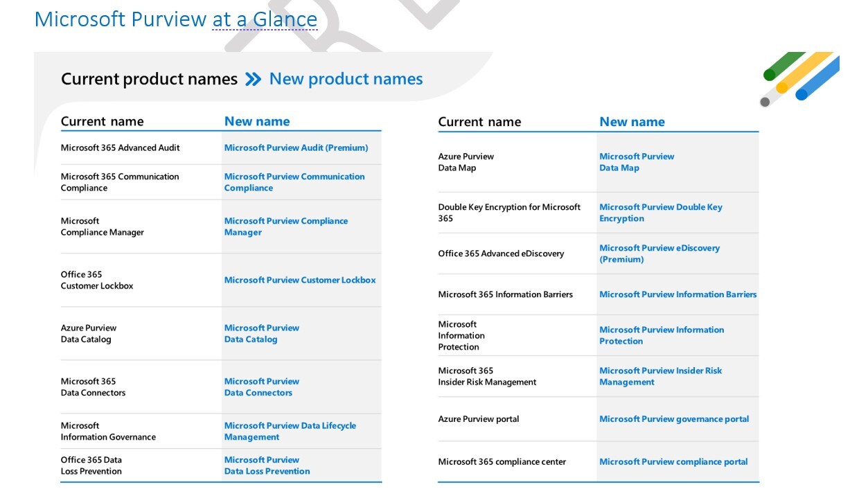Select Microsoft Purview Double Key Encryption link
Image resolution: width=868 pixels, height=489 pixels.
tap(660, 213)
